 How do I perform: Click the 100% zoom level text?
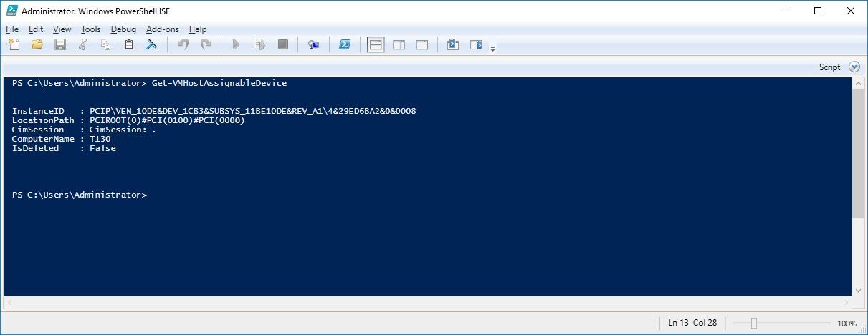pyautogui.click(x=846, y=324)
